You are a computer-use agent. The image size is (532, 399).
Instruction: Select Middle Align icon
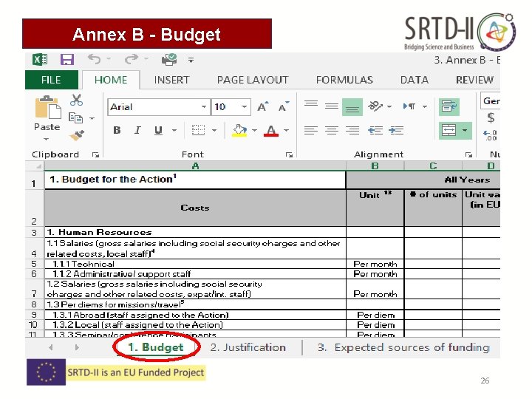(332, 106)
